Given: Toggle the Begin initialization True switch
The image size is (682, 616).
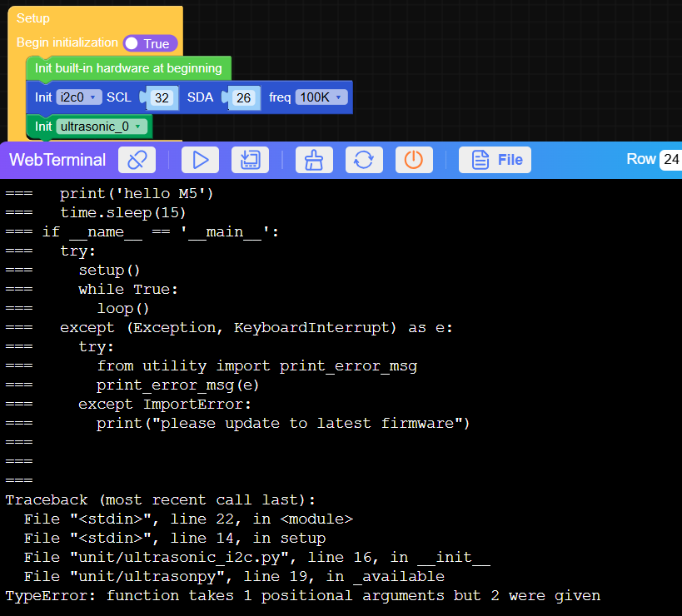Looking at the screenshot, I should click(x=150, y=43).
